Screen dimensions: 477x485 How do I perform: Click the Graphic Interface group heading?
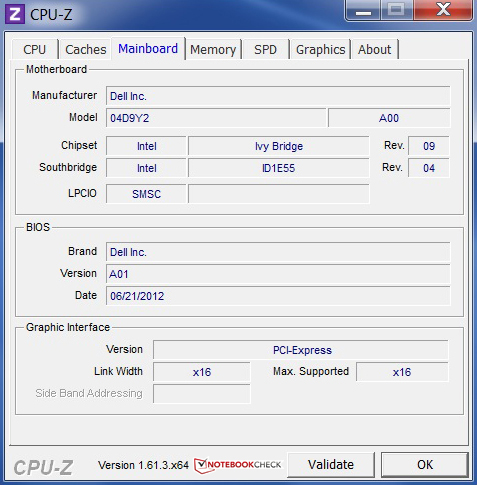click(68, 327)
